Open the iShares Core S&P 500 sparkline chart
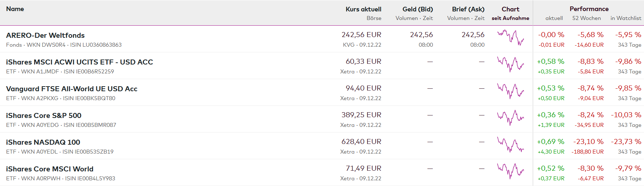The height and width of the screenshot is (186, 644). tap(510, 118)
